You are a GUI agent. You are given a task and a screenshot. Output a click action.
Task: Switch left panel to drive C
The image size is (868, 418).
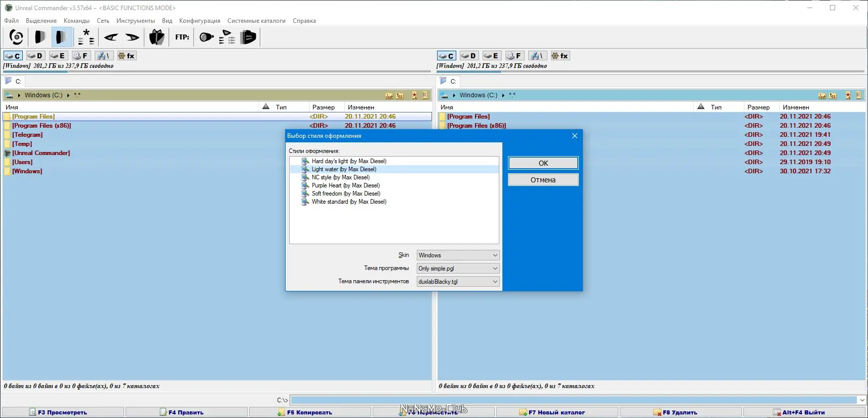(13, 56)
